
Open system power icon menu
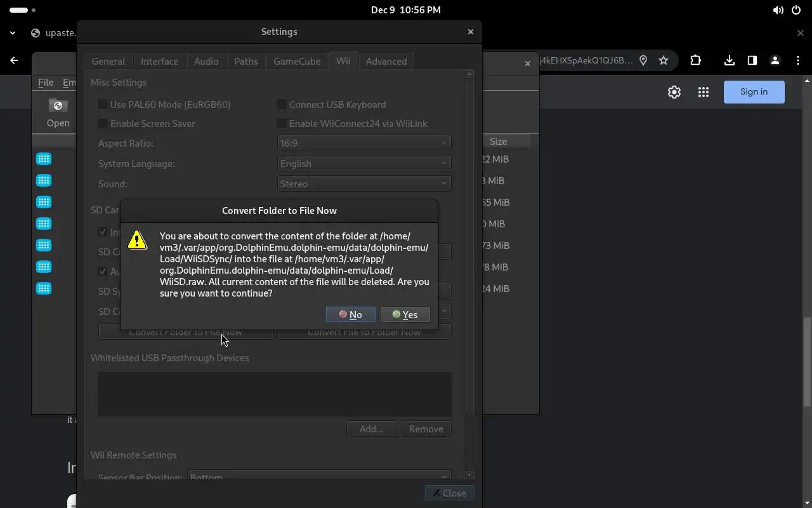[797, 10]
